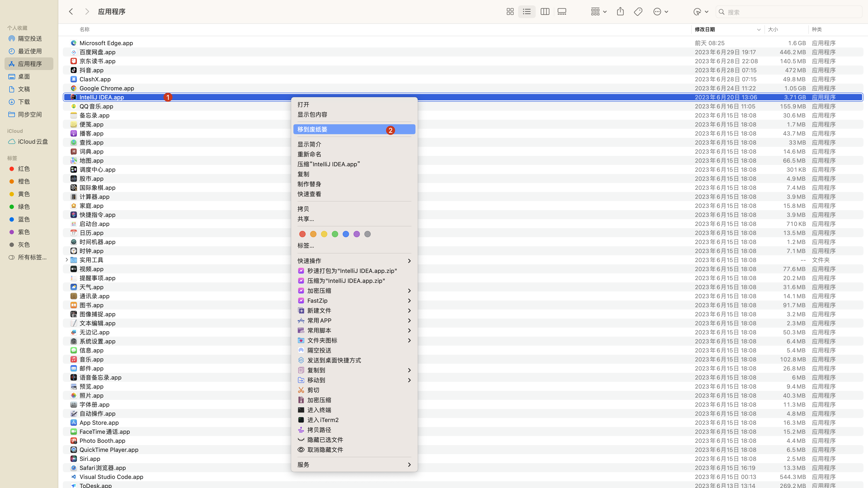Screen dimensions: 868x488
Task: Open 下载 folder in the sidebar
Action: (29, 102)
